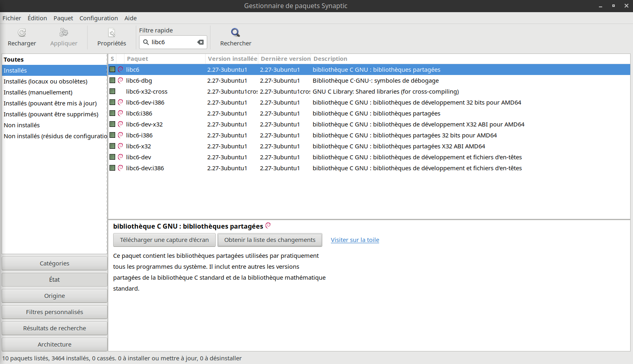Toggle status checkbox for libc6
This screenshot has height=364, width=633.
point(112,69)
